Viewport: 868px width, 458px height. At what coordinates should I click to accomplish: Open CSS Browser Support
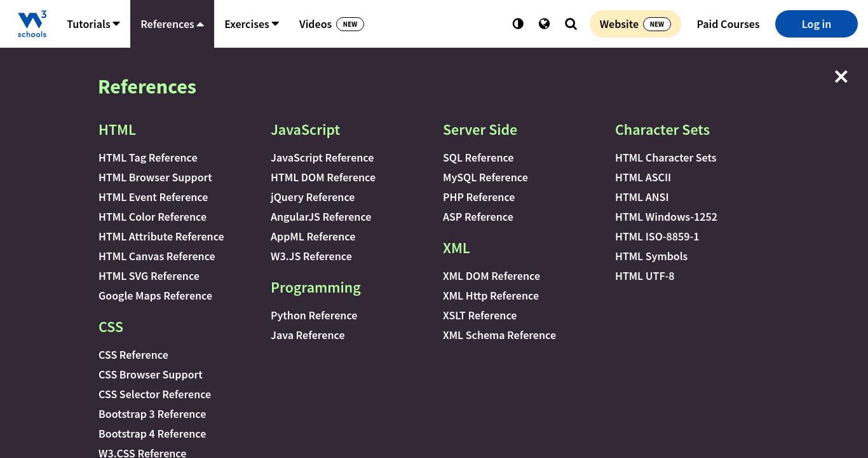(150, 375)
